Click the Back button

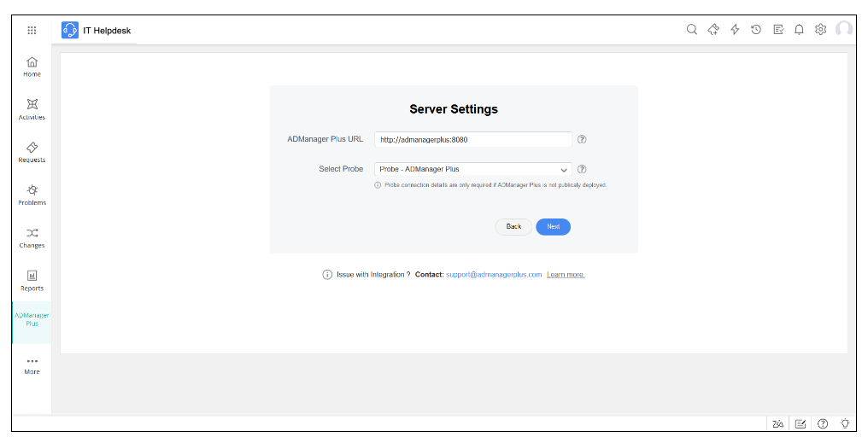click(513, 227)
